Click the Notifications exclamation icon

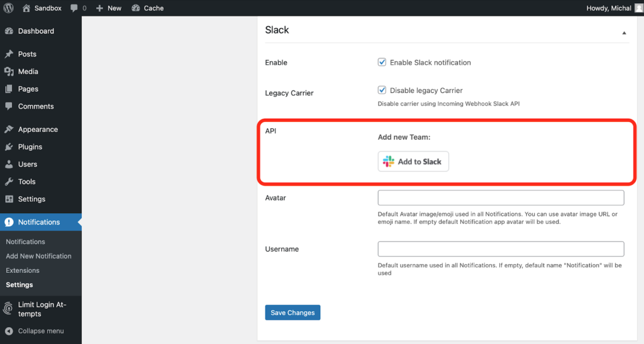pos(9,222)
